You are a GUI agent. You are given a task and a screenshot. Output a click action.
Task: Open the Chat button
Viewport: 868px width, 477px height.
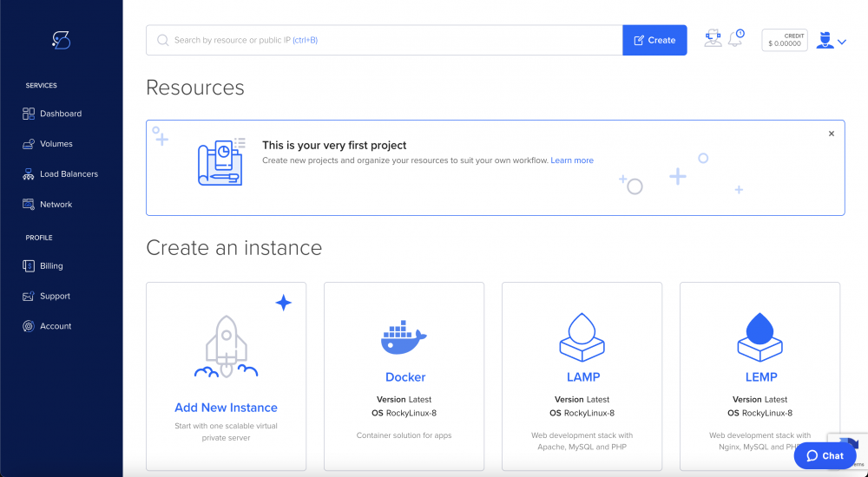coord(825,455)
